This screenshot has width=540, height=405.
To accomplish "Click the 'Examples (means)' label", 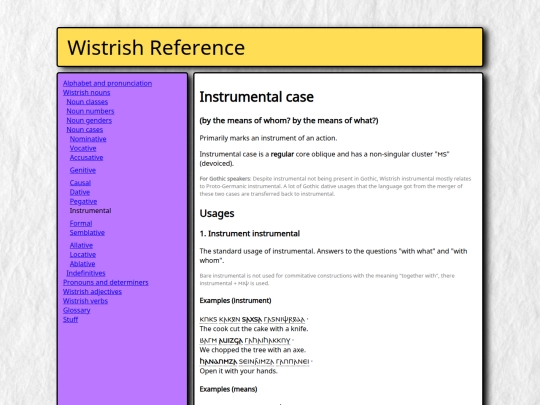I will pos(228,389).
